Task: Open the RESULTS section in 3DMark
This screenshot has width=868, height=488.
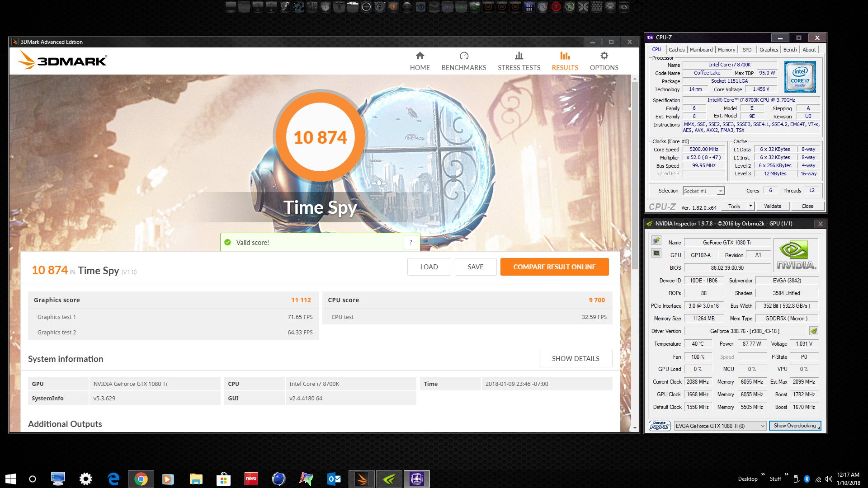Action: tap(565, 61)
